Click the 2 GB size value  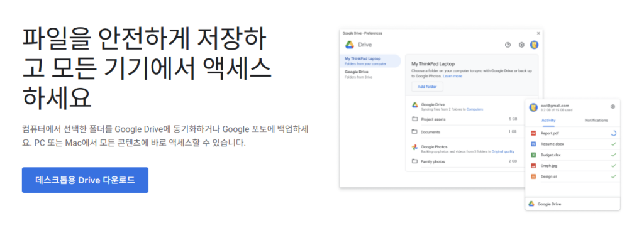[x=513, y=161]
